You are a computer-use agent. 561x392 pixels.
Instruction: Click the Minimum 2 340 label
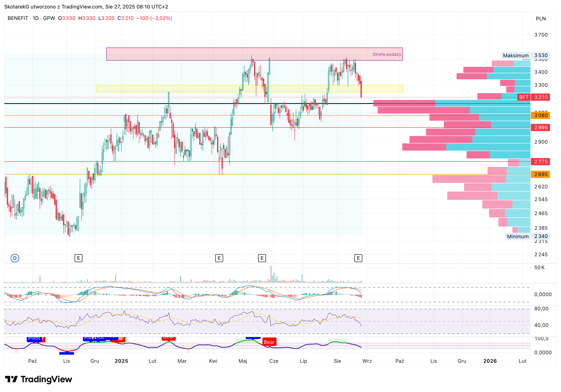[x=527, y=237]
